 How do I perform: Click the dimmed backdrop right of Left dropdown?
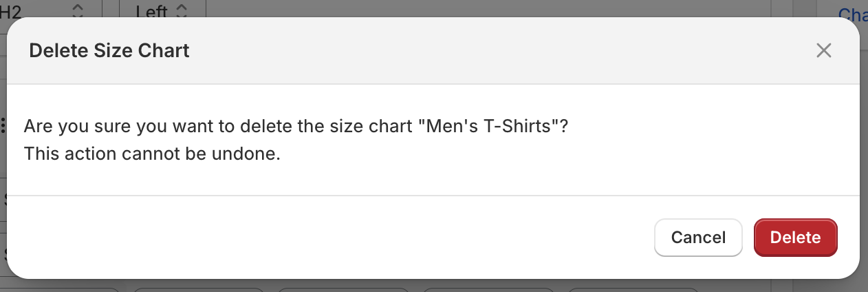[481, 8]
